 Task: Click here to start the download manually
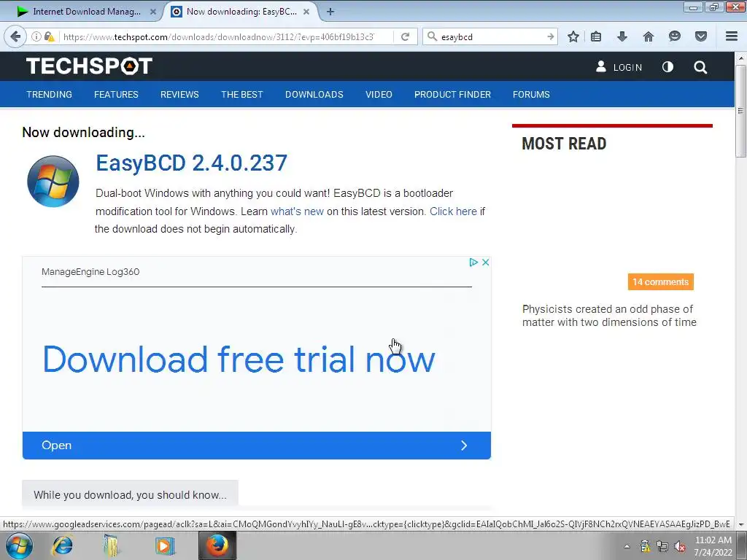coord(453,211)
